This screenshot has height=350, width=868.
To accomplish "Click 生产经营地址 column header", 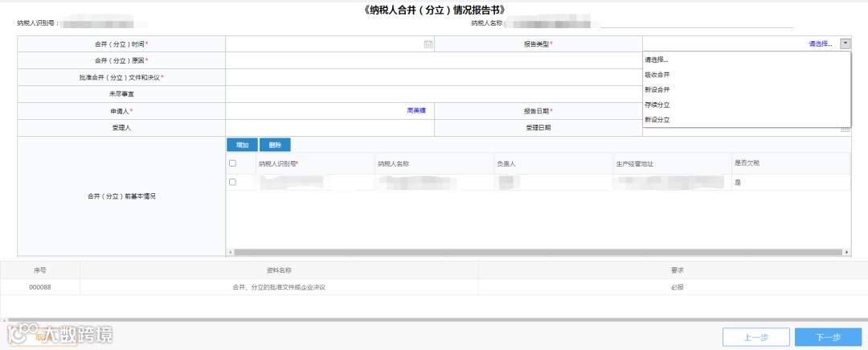I will [x=672, y=163].
